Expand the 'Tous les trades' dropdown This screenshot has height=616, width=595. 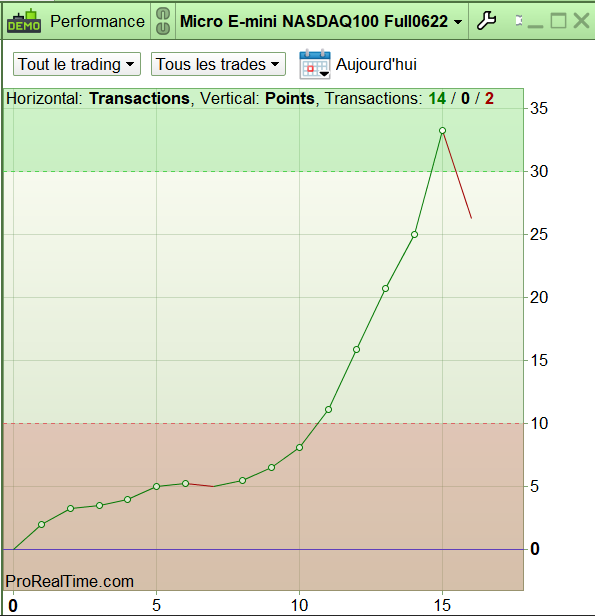218,64
